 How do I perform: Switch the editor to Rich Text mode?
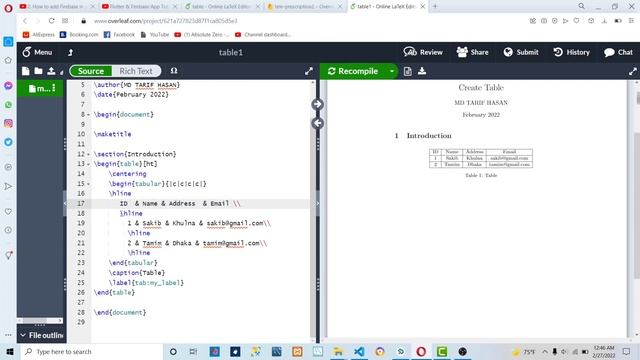(136, 71)
